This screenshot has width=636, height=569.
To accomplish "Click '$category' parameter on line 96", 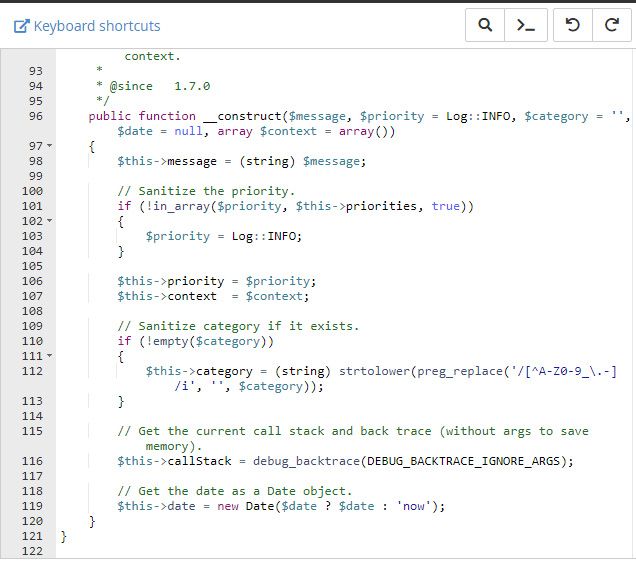I will pyautogui.click(x=556, y=116).
